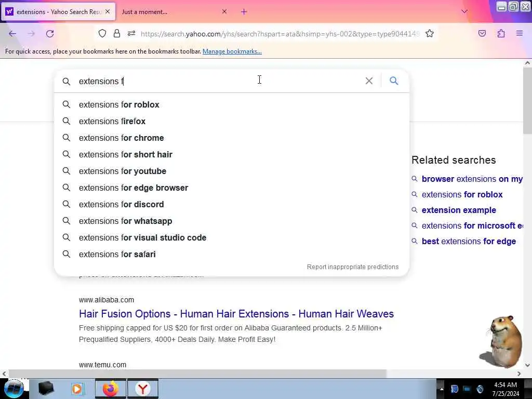
Task: Open the tracking protection shield icon
Action: (102, 33)
